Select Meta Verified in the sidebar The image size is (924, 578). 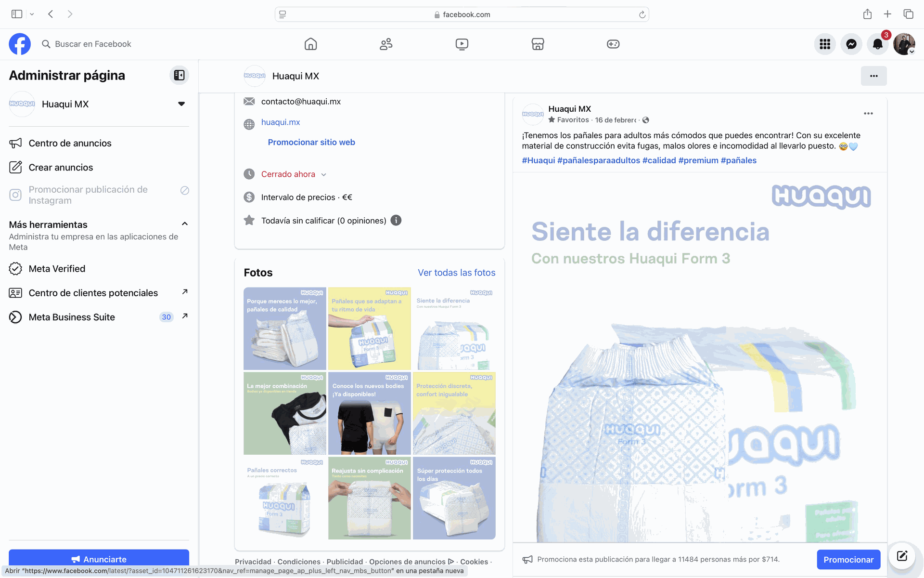coord(57,269)
